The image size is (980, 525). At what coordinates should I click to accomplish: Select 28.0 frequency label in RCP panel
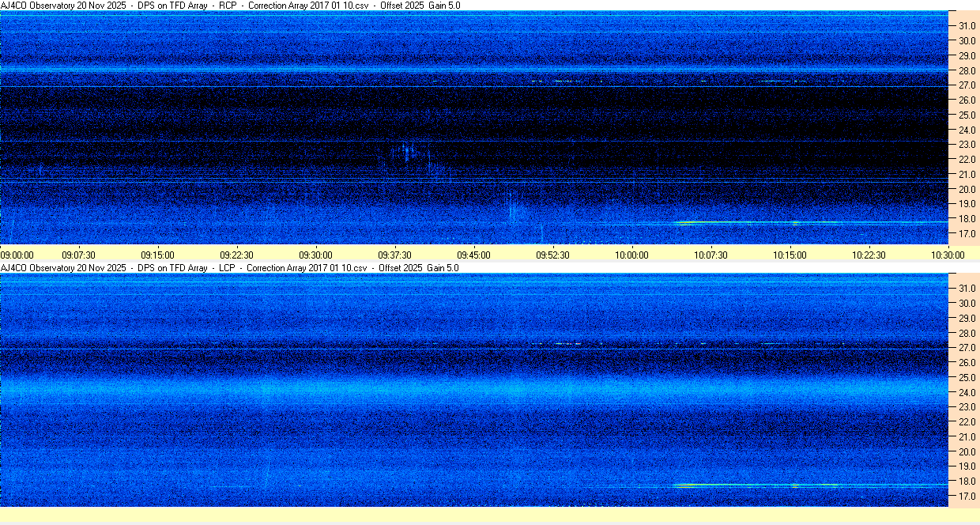point(967,70)
